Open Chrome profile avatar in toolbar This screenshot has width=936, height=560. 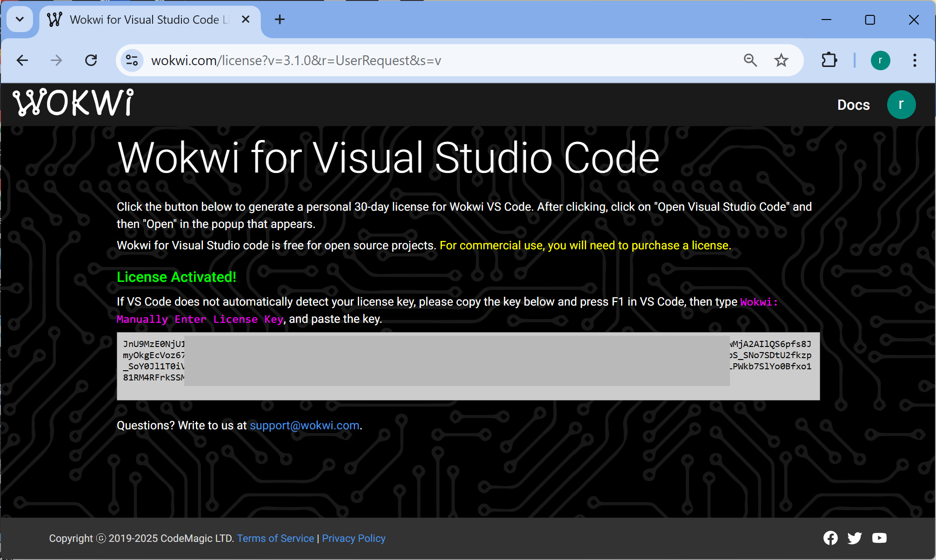pyautogui.click(x=880, y=60)
